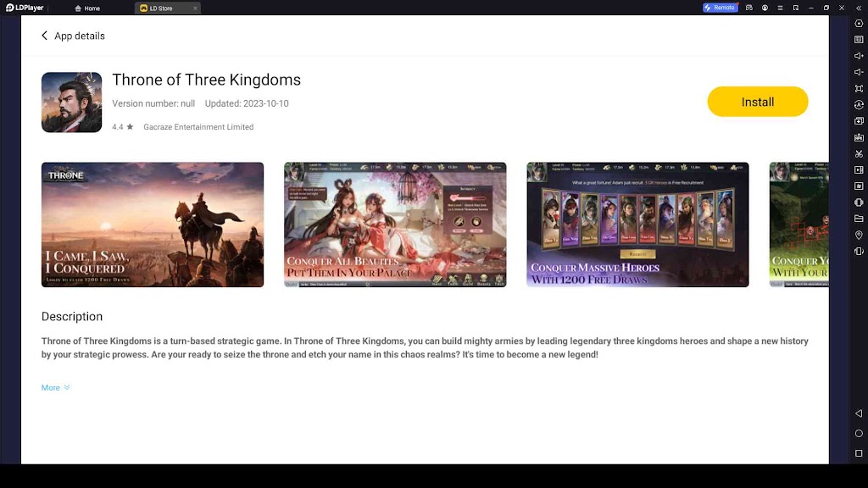868x488 pixels.
Task: Click the Remote button
Action: point(720,8)
